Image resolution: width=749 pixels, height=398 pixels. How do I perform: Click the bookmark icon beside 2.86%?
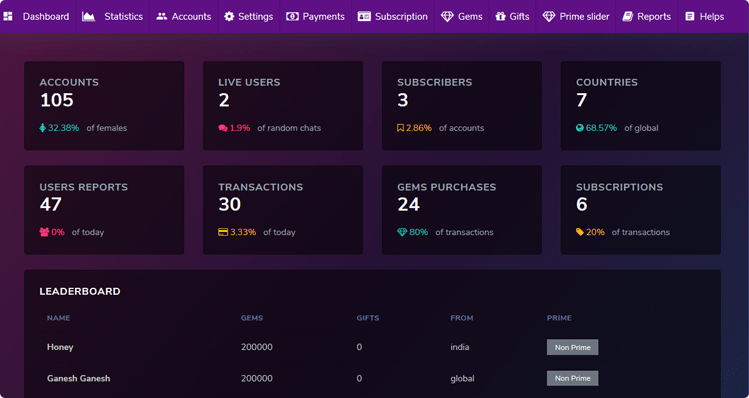400,128
